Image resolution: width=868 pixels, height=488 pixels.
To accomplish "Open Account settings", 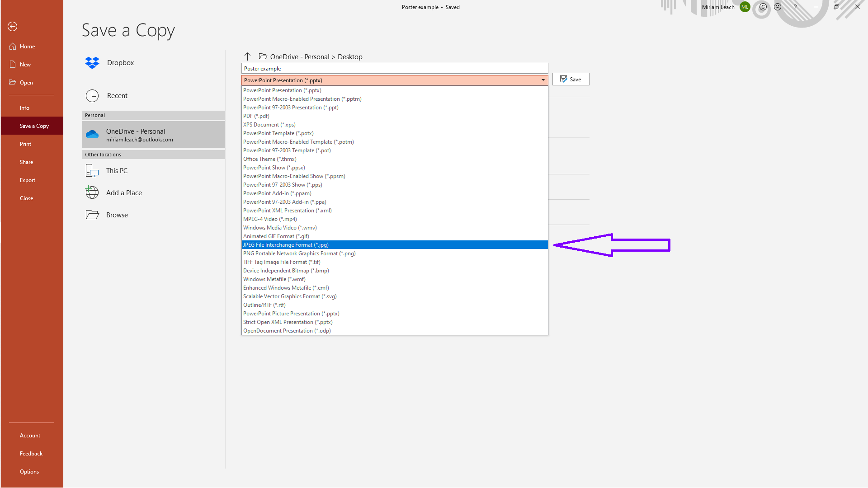I will 32,436.
